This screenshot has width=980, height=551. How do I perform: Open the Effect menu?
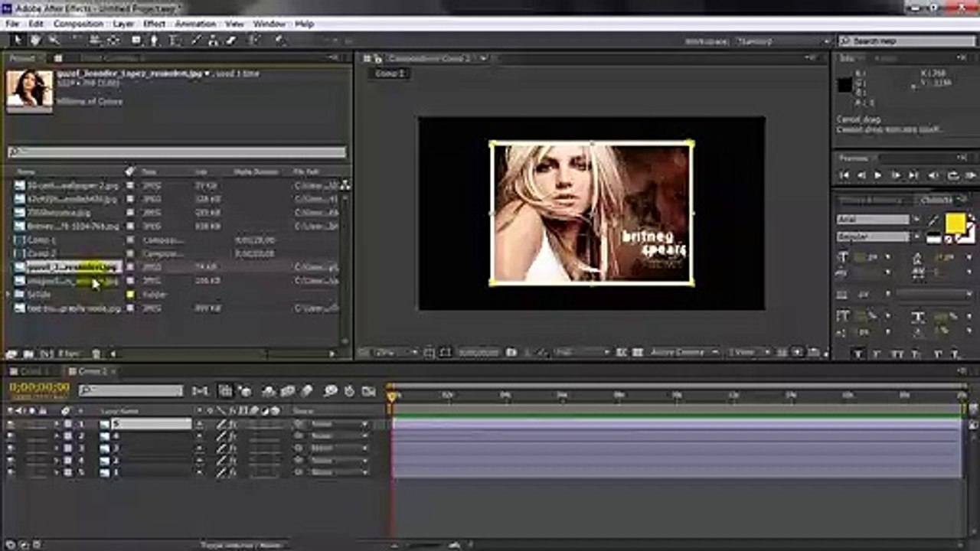pyautogui.click(x=154, y=24)
